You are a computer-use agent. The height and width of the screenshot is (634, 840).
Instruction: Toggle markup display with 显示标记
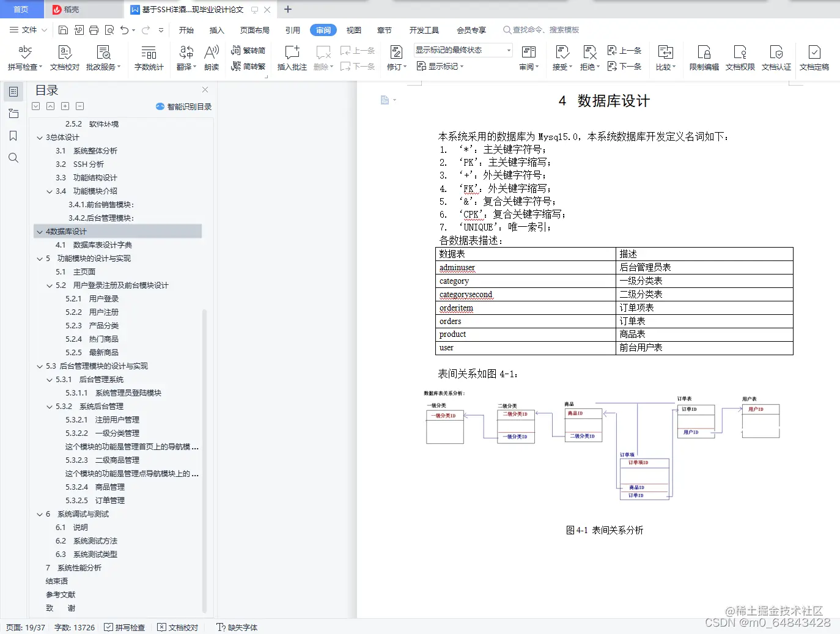(x=440, y=66)
